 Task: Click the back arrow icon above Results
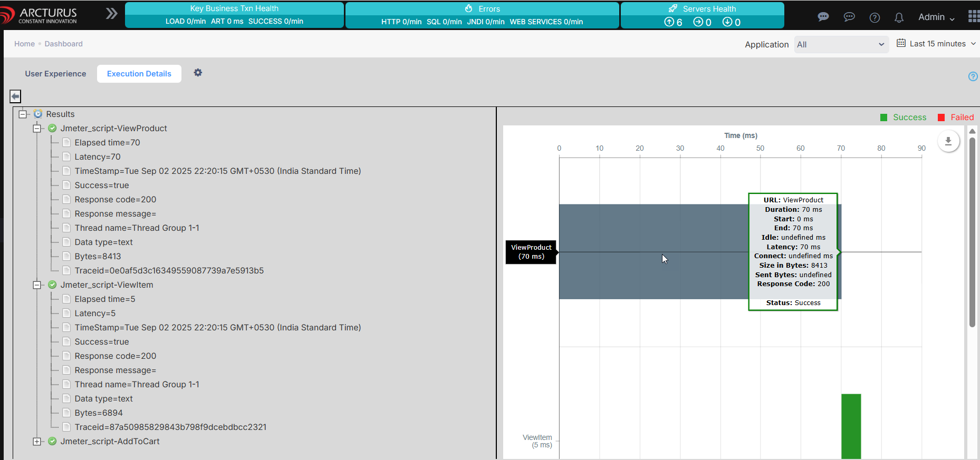15,96
